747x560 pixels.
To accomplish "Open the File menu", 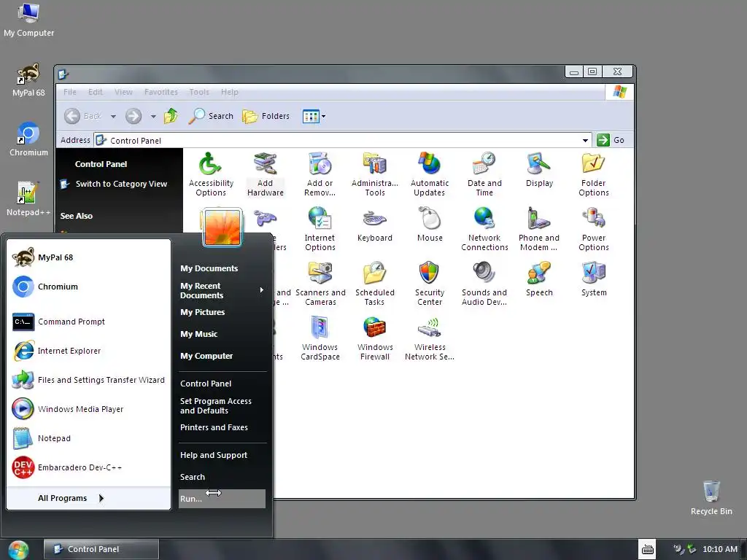I will click(69, 92).
